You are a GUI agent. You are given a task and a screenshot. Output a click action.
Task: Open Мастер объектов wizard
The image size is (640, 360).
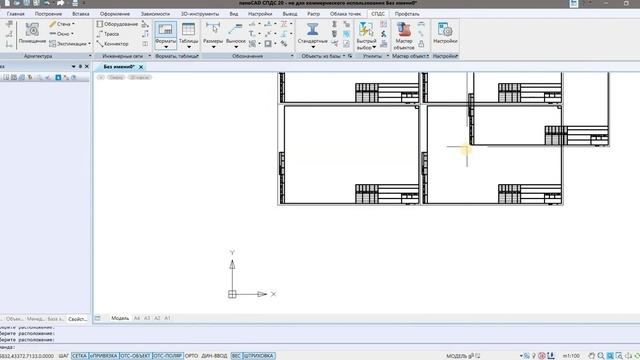click(404, 33)
